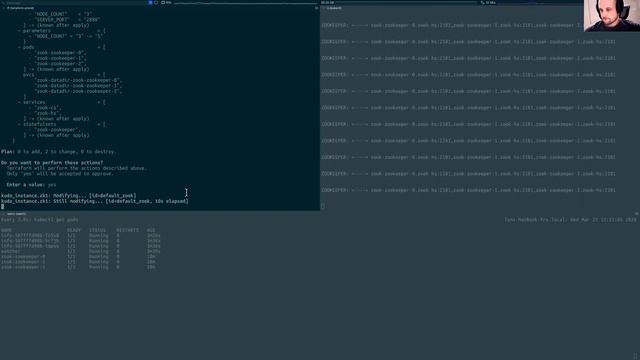Click the terraform prompt cursor block

click(x=2, y=207)
